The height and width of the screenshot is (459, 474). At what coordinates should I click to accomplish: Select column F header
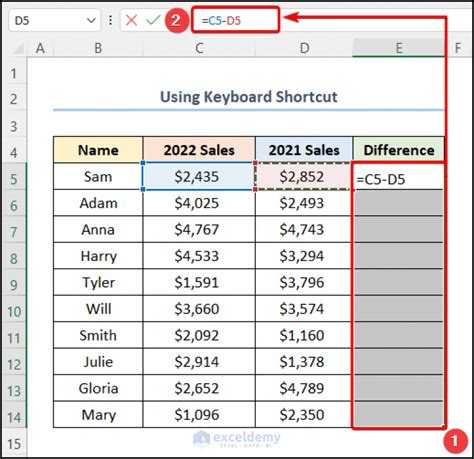click(x=458, y=48)
